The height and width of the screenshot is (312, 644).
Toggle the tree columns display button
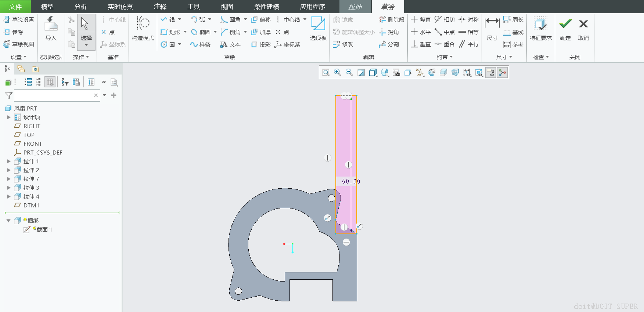[x=50, y=82]
